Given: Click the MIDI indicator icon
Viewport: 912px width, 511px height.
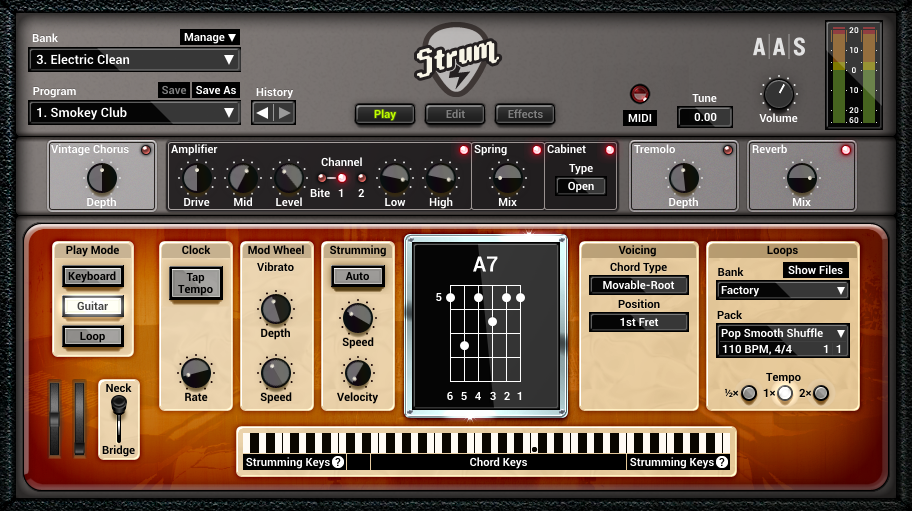Looking at the screenshot, I should pyautogui.click(x=640, y=95).
